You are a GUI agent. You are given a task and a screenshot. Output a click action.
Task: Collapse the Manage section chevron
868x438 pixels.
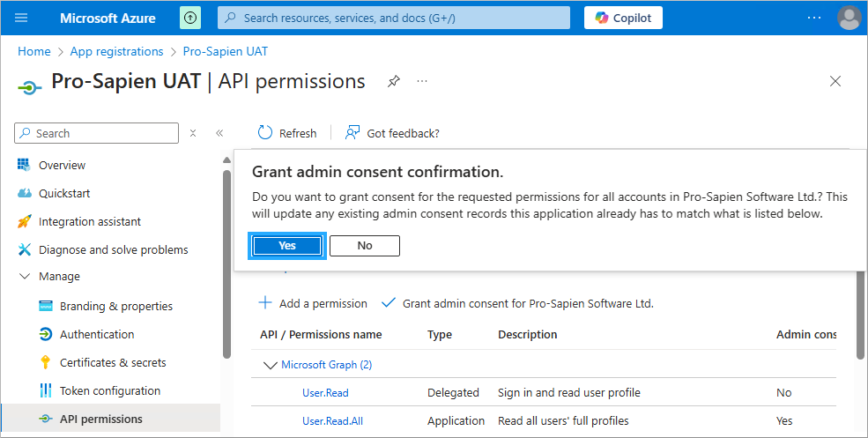[25, 277]
